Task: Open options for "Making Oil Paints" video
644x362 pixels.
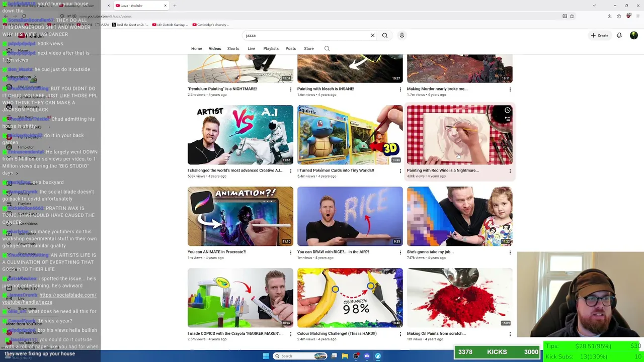Action: [510, 334]
